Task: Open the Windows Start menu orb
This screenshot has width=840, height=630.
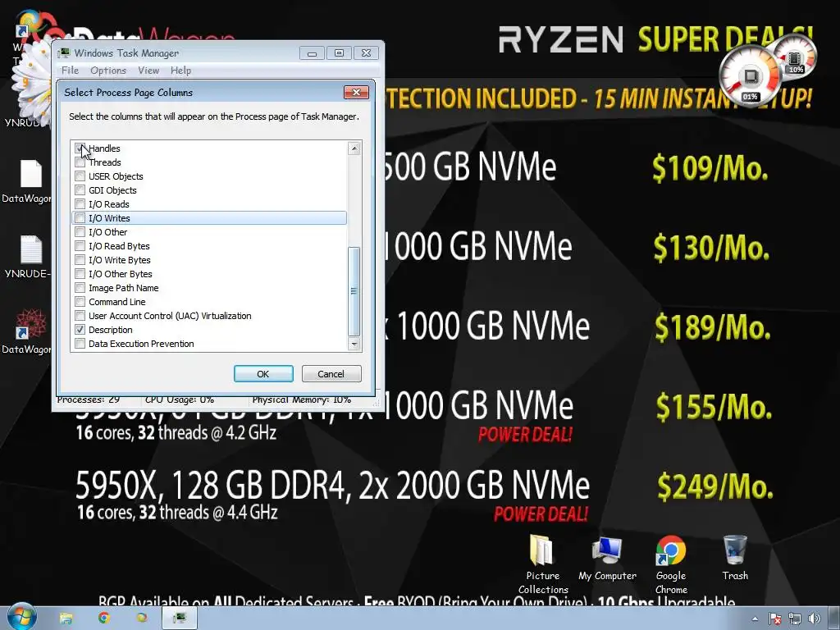Action: [21, 617]
